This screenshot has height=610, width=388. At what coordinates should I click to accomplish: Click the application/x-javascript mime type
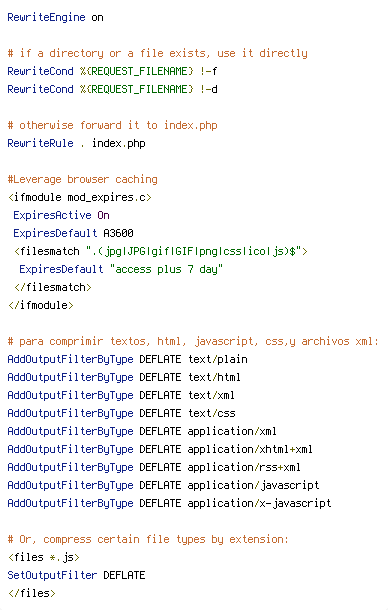(x=259, y=503)
